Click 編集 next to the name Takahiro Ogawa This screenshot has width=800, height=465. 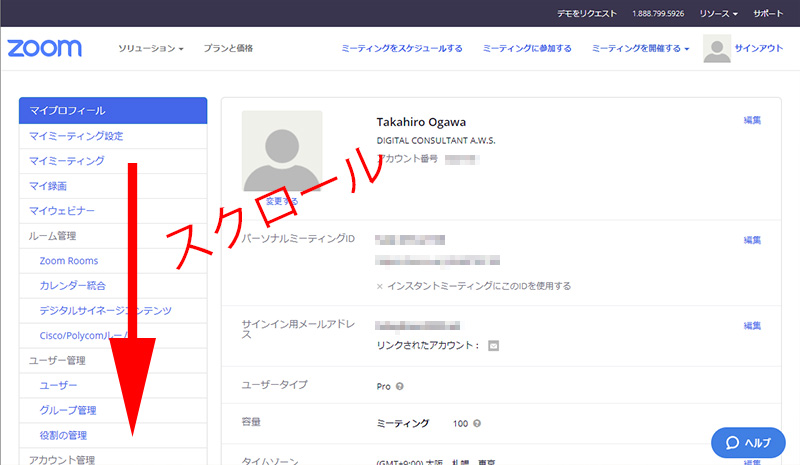(752, 120)
